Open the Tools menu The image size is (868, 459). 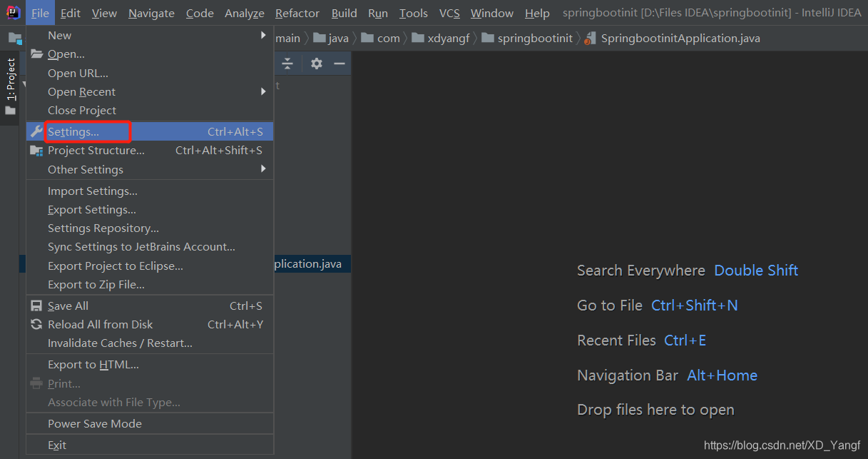(414, 13)
